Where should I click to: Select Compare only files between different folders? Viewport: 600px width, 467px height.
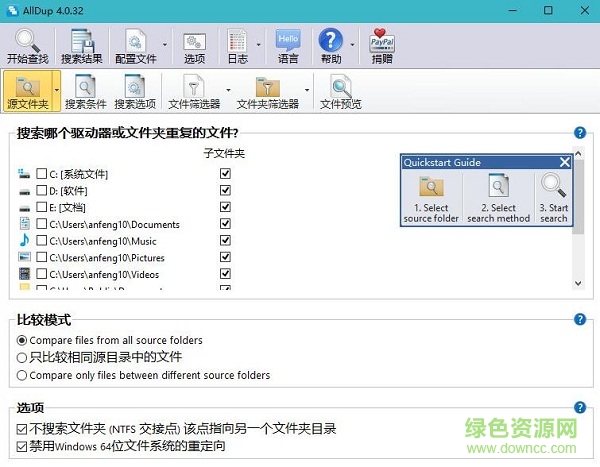pyautogui.click(x=22, y=375)
